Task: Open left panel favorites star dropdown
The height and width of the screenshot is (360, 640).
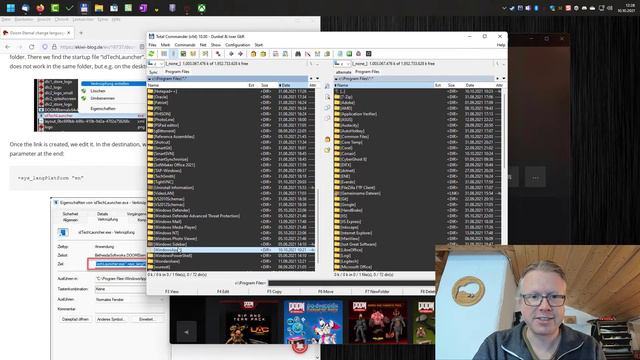Action: pyautogui.click(x=311, y=78)
